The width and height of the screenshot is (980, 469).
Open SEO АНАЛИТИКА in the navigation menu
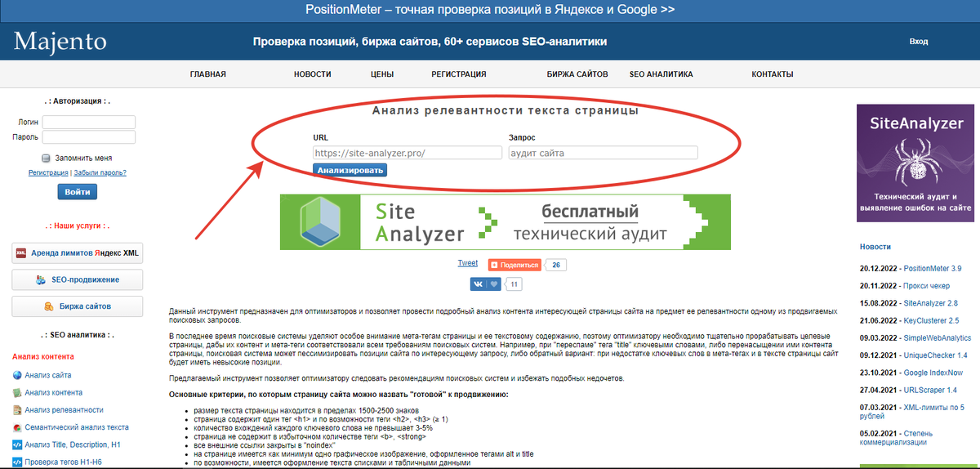[x=661, y=74]
